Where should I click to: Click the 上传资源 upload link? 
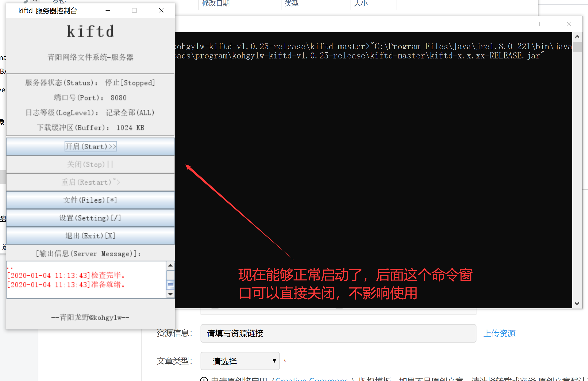click(499, 333)
